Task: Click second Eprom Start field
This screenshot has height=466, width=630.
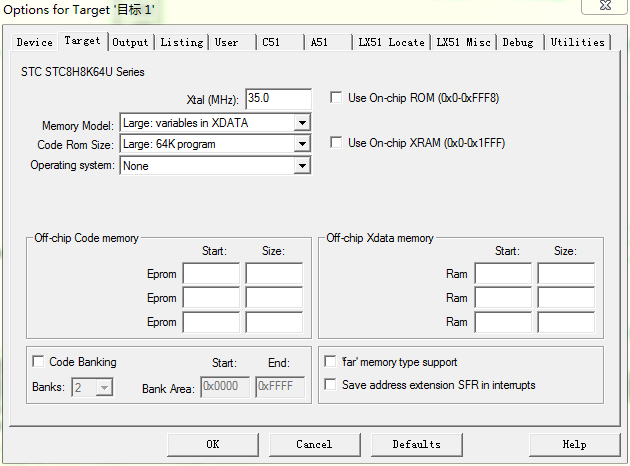Action: pos(211,298)
